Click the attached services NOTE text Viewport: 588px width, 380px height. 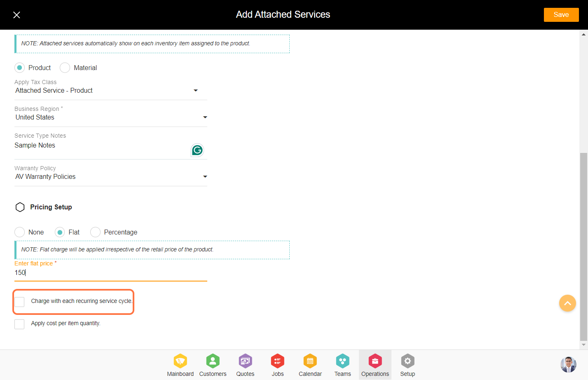[x=136, y=43]
